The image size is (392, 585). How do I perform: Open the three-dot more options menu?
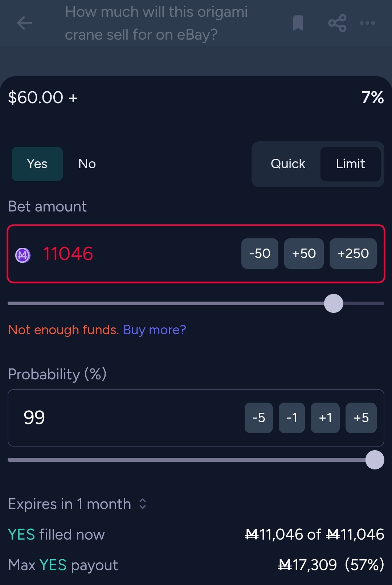coord(367,23)
